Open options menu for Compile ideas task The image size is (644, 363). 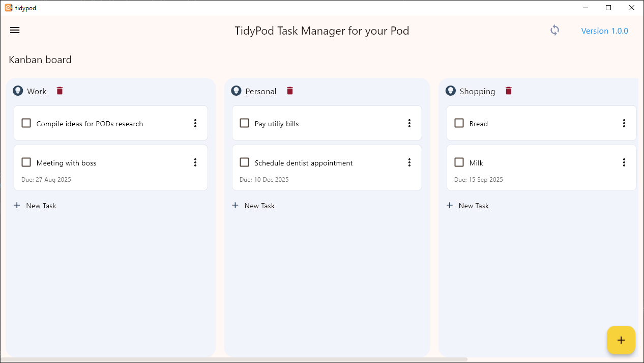click(x=195, y=123)
